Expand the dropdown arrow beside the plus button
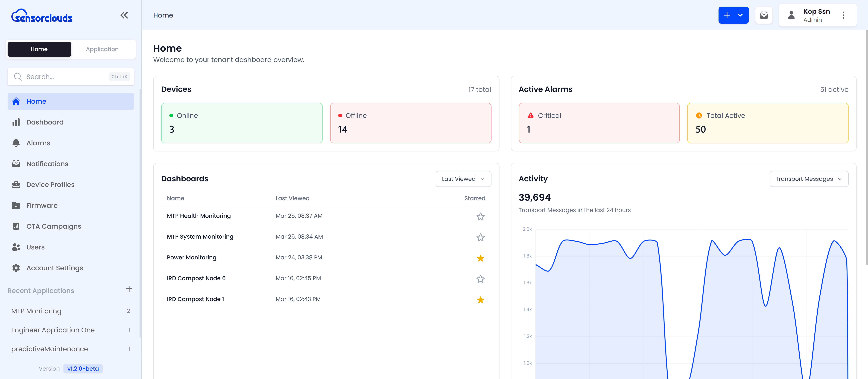The height and width of the screenshot is (379, 868). pos(740,15)
